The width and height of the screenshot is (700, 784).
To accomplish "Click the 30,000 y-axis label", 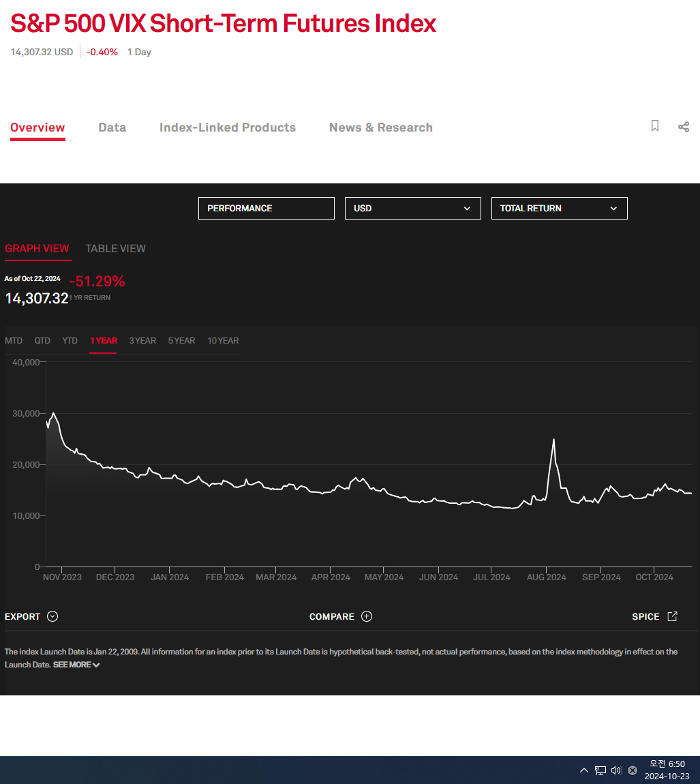I will click(26, 414).
